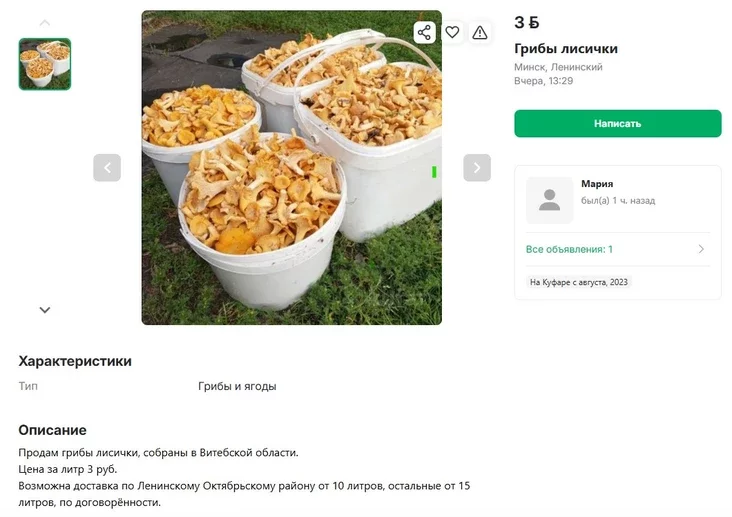Select the chanterelle buckets thumbnail
The image size is (732, 517).
[x=45, y=64]
